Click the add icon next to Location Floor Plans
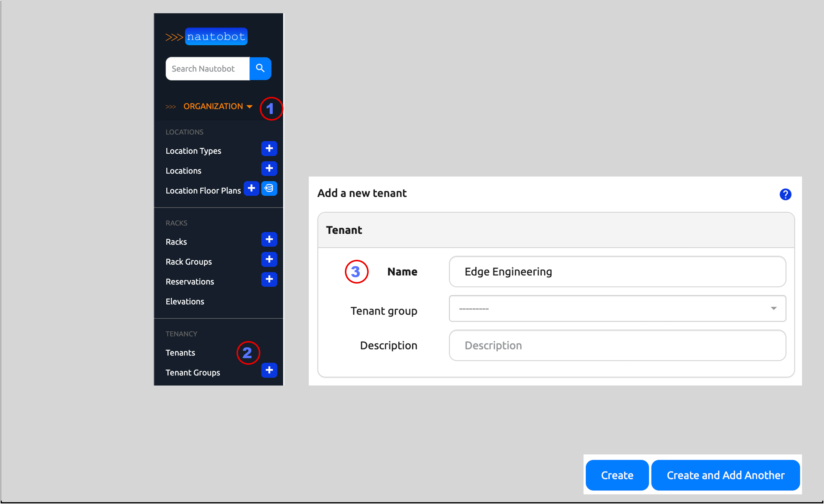The width and height of the screenshot is (824, 504). [x=252, y=190]
